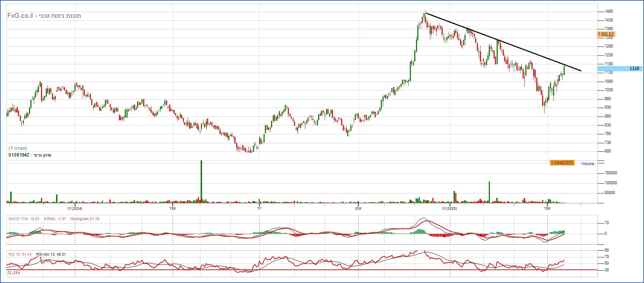Click the RSI-MA 13 label
This screenshot has width=644, height=283.
tap(51, 254)
